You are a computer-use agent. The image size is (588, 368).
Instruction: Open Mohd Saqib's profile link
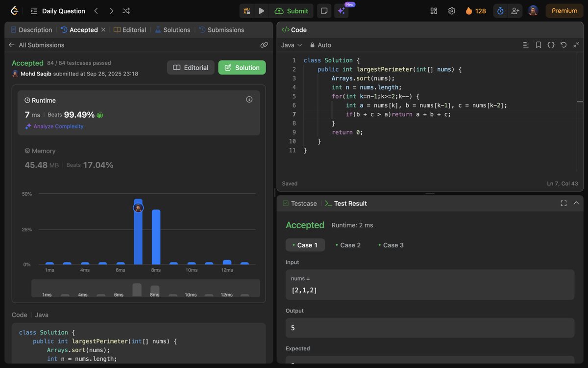(x=35, y=74)
